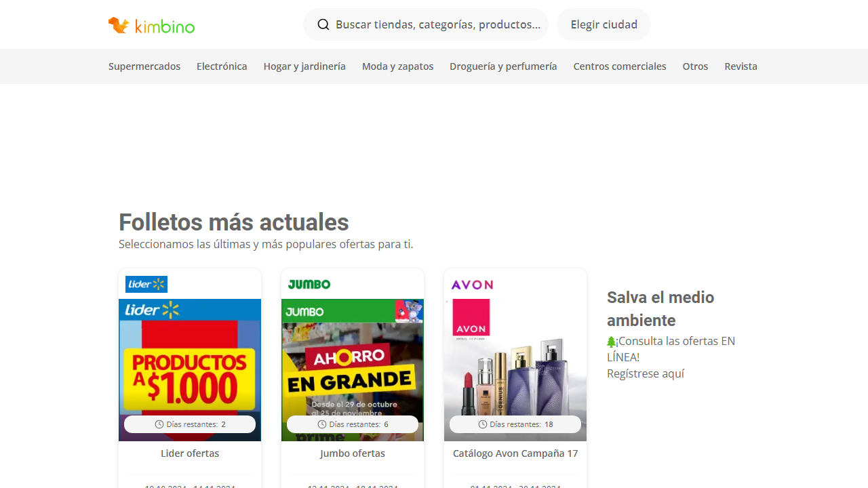This screenshot has height=488, width=868.
Task: Click the clock icon on the Jumbo flyer
Action: (322, 424)
